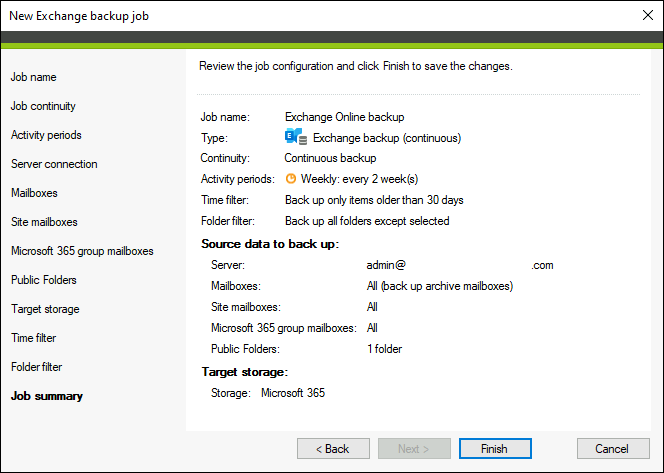Switch to the Server connection step
Viewport: 664px width, 473px height.
click(54, 164)
